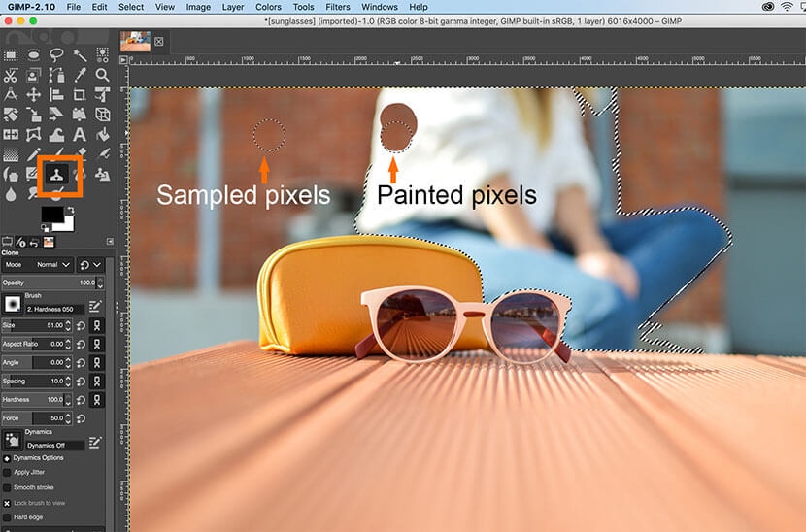This screenshot has height=532, width=806.
Task: Select the Text tool
Action: pyautogui.click(x=80, y=134)
